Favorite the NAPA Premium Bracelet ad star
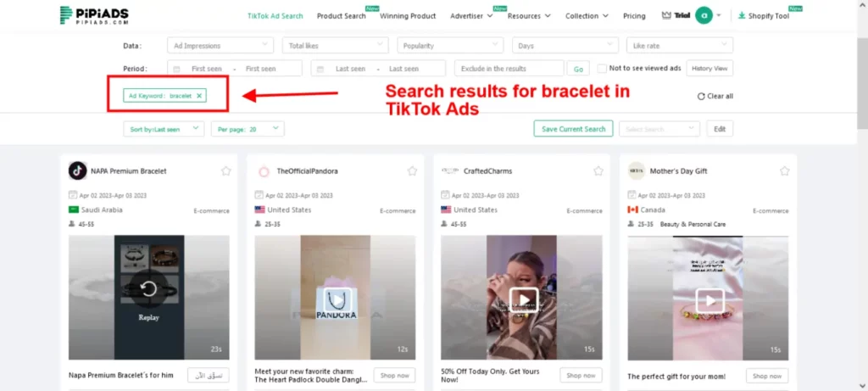The image size is (868, 391). [x=225, y=171]
